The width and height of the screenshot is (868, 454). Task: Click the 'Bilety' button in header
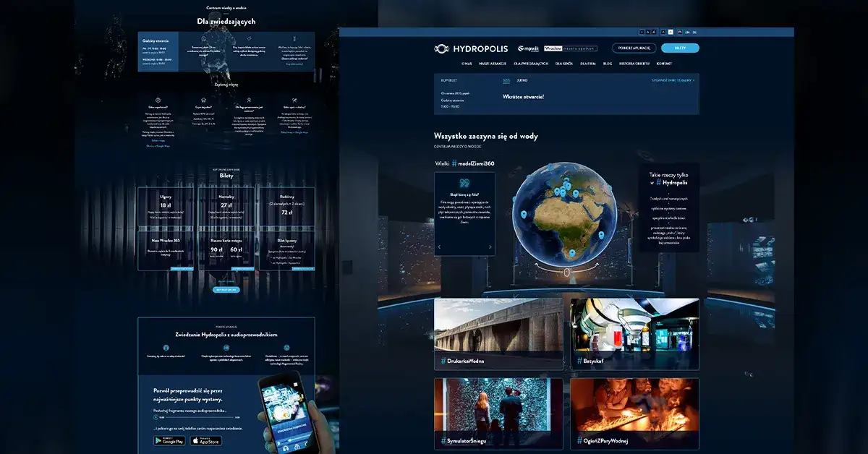pos(680,48)
